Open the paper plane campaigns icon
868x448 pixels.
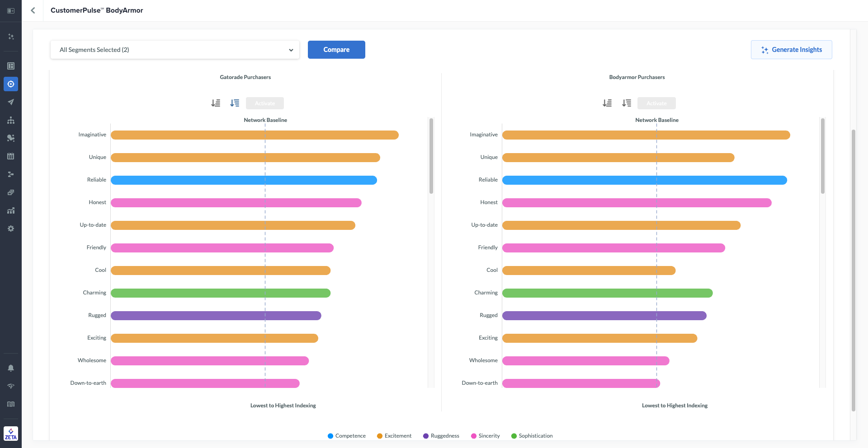click(11, 102)
